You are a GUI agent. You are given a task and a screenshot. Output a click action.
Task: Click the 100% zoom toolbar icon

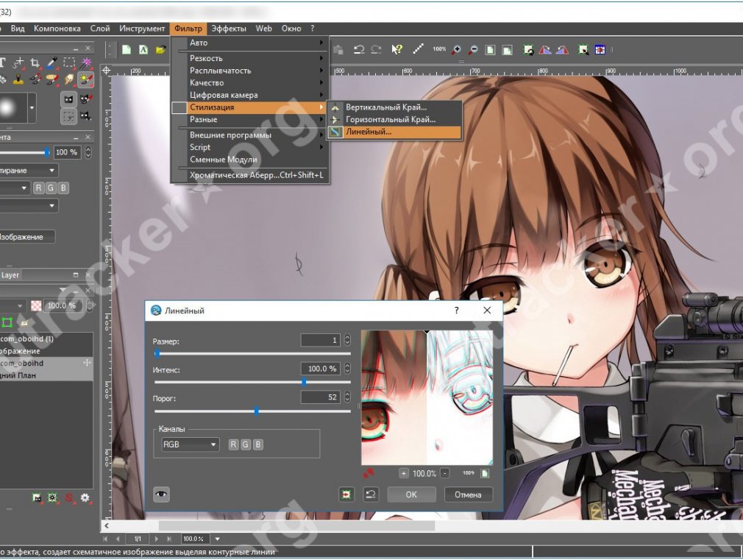439,49
